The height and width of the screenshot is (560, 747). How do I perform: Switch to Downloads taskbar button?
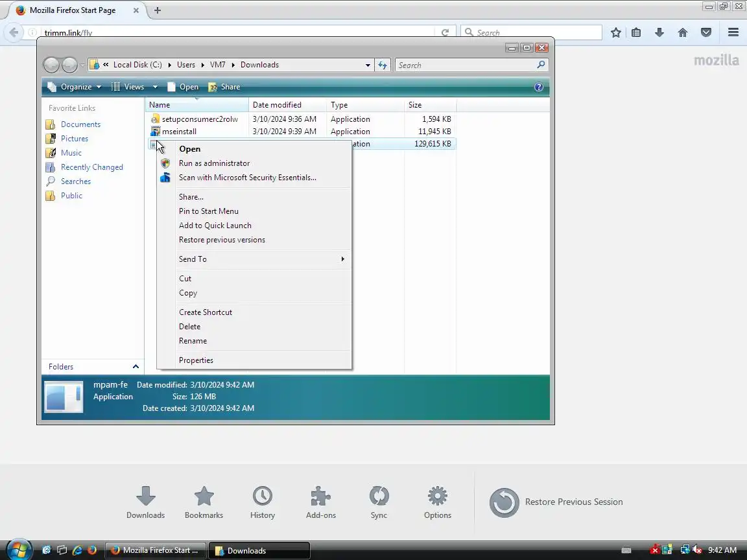coord(259,550)
